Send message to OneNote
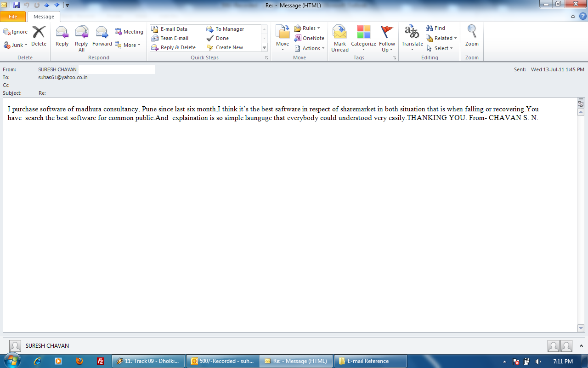 point(309,38)
